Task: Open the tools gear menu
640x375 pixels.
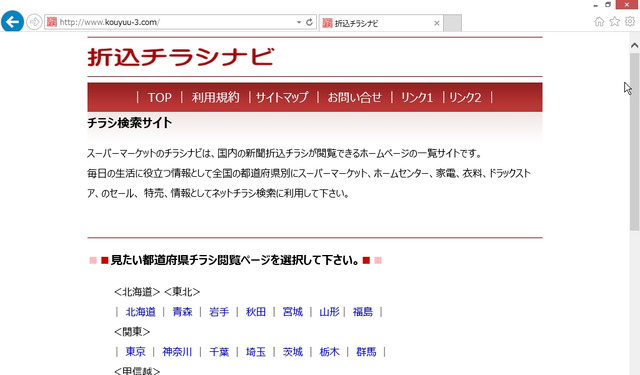Action: click(x=630, y=21)
